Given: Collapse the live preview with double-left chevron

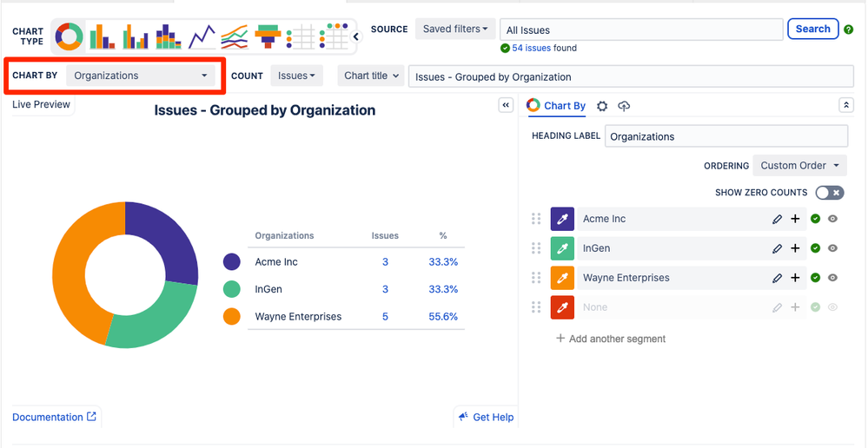Looking at the screenshot, I should point(506,105).
